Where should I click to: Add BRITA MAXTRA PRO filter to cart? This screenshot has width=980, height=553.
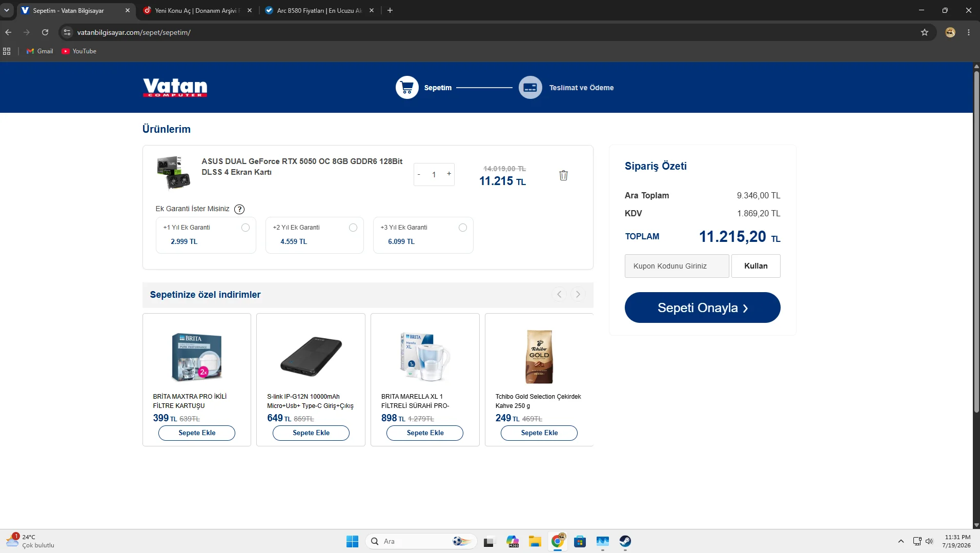[x=197, y=433]
